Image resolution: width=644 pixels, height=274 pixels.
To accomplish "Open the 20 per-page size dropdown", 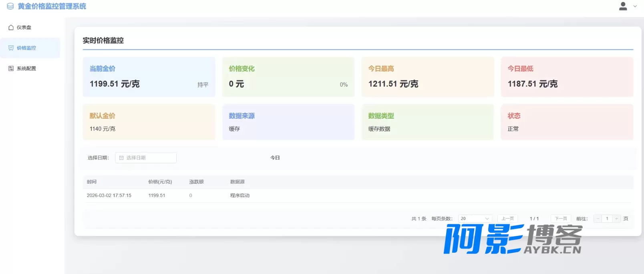I will click(x=475, y=219).
